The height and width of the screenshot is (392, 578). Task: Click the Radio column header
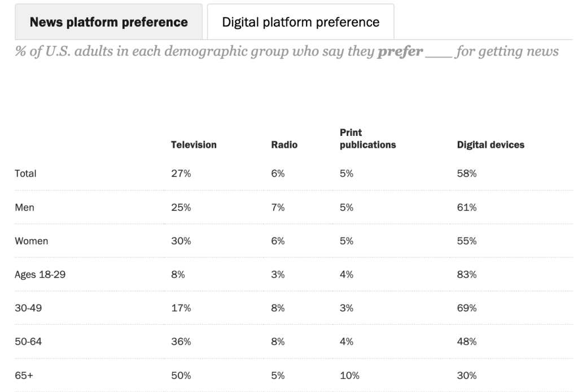click(284, 145)
